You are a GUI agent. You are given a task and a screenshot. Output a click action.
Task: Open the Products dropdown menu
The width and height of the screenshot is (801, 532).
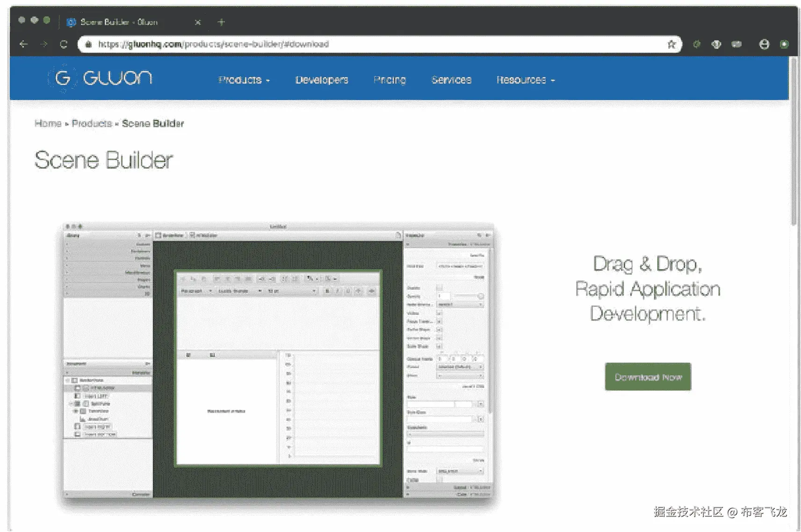tap(244, 80)
